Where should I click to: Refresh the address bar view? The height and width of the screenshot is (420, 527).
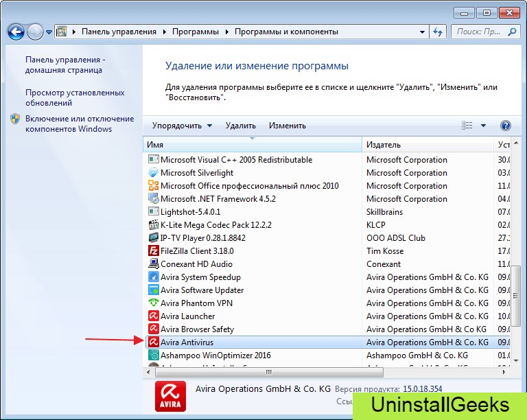pyautogui.click(x=438, y=32)
